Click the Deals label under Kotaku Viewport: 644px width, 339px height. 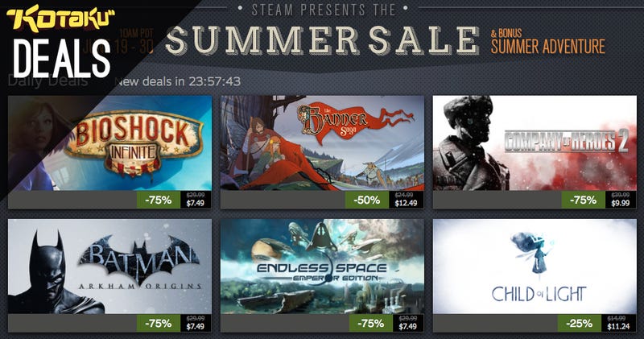pos(62,58)
